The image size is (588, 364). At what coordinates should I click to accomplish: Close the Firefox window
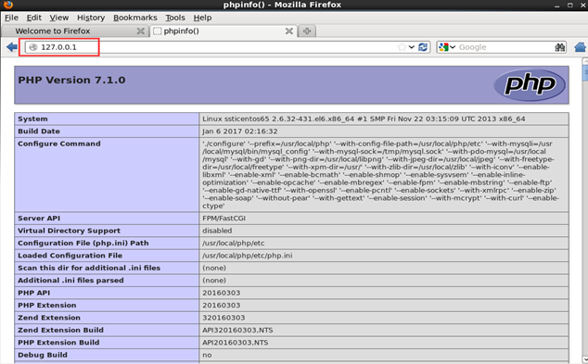[x=583, y=5]
